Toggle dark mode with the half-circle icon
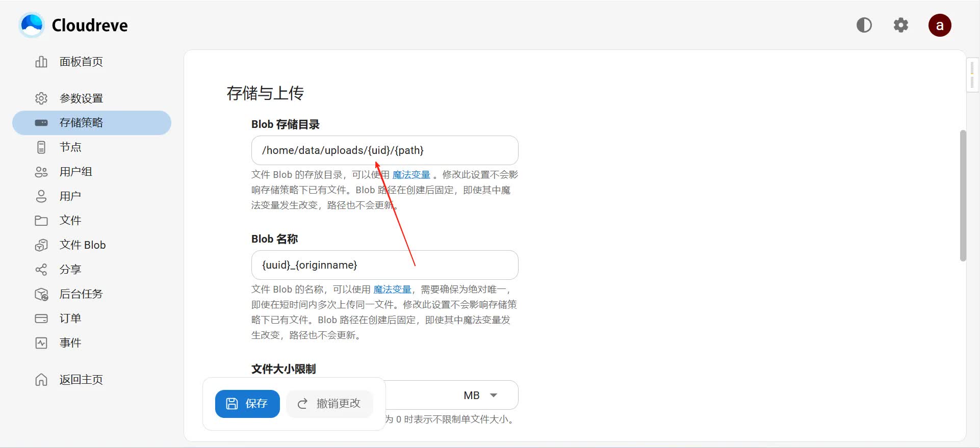 tap(864, 25)
